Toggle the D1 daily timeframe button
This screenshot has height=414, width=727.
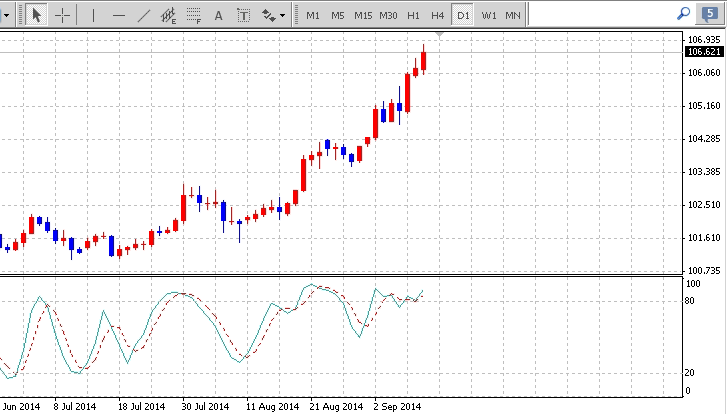[463, 15]
